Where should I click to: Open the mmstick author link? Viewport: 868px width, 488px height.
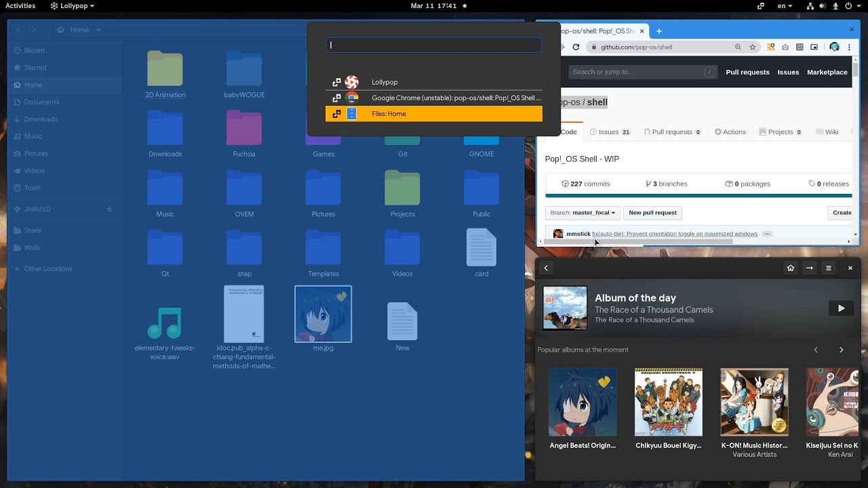pos(578,234)
